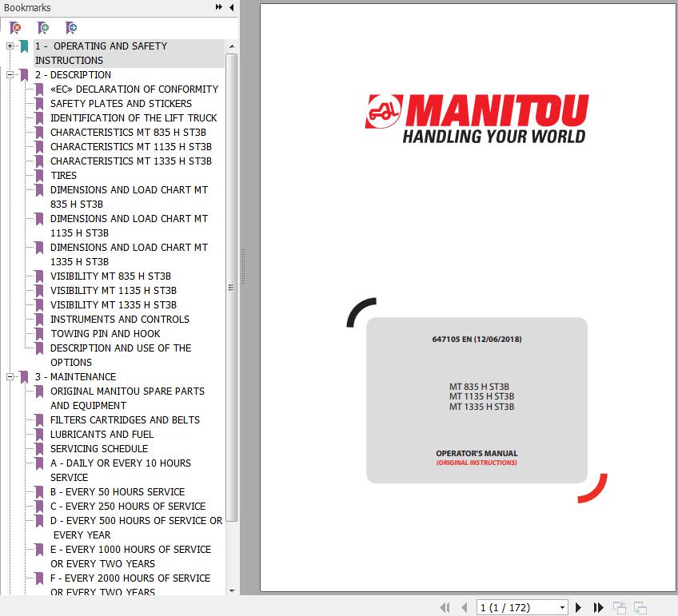Click the Manitou logo on the cover page
The image size is (678, 616).
pos(477,119)
